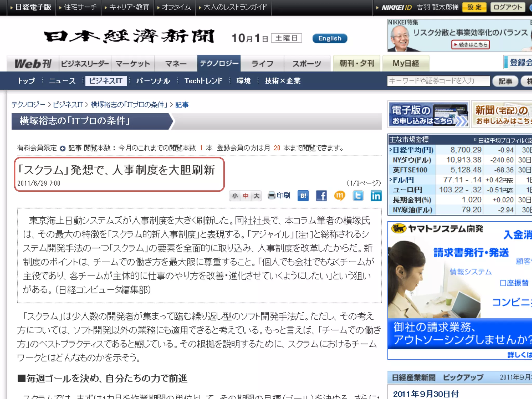Click the plus icon next to 有料会員限定

tap(63, 148)
